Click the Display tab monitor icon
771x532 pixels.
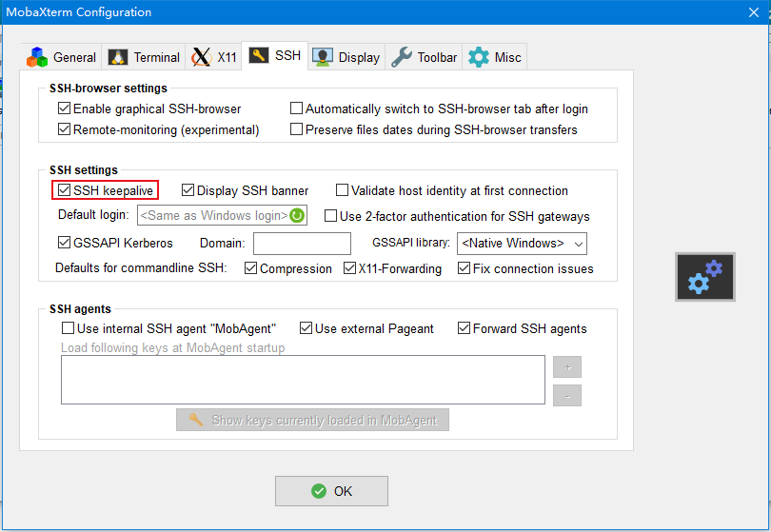323,57
